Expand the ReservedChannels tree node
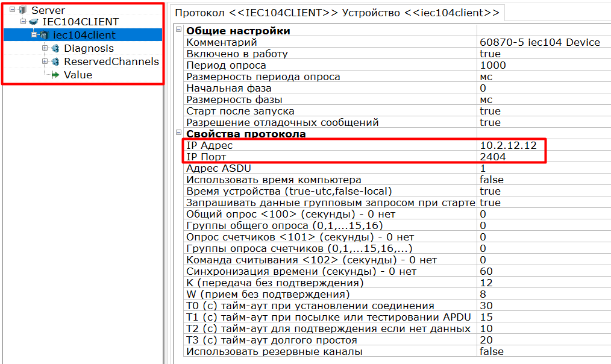This screenshot has width=611, height=364. pos(45,61)
